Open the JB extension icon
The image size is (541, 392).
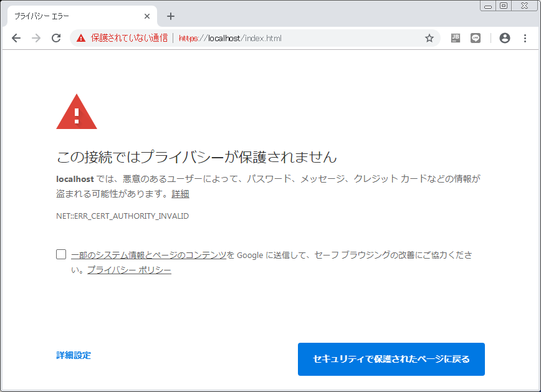point(455,38)
